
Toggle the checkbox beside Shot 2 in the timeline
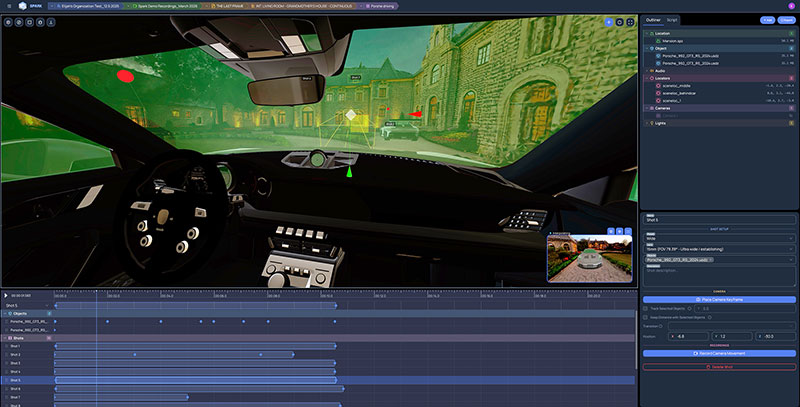click(x=7, y=354)
